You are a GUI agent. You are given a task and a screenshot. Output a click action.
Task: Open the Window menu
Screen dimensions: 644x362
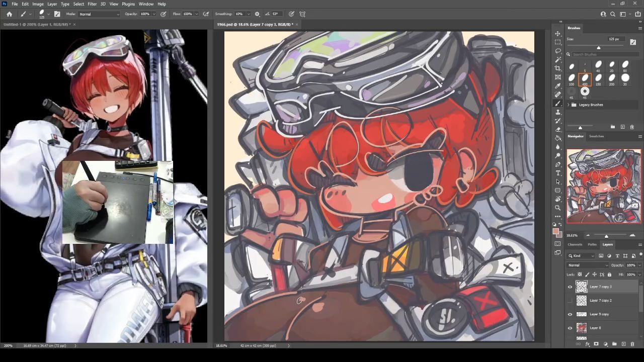pos(146,4)
